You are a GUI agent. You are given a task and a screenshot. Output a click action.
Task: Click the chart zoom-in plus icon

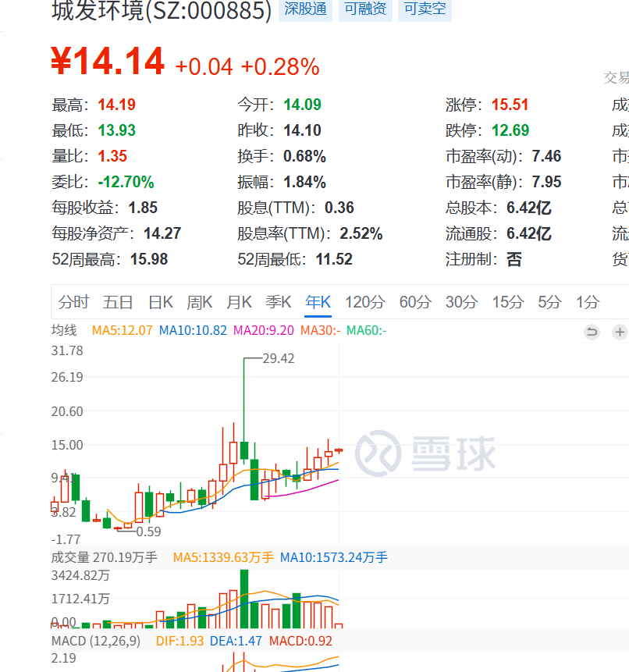(620, 332)
